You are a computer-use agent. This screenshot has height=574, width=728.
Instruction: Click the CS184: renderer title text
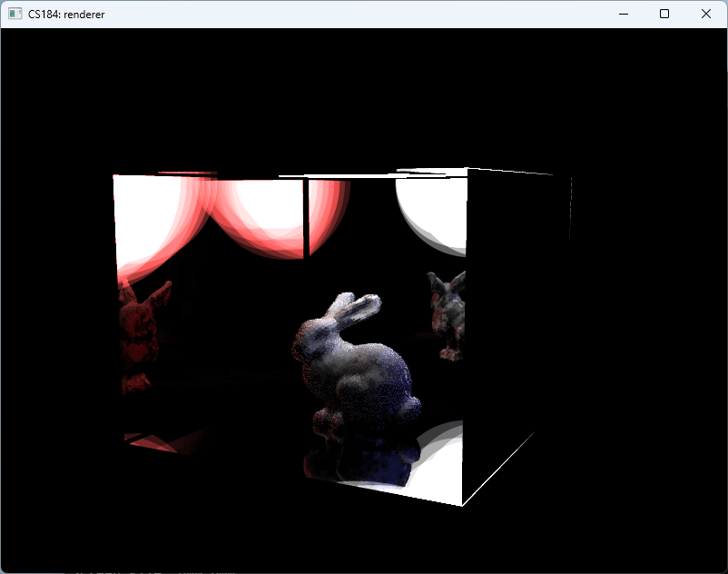pyautogui.click(x=65, y=14)
